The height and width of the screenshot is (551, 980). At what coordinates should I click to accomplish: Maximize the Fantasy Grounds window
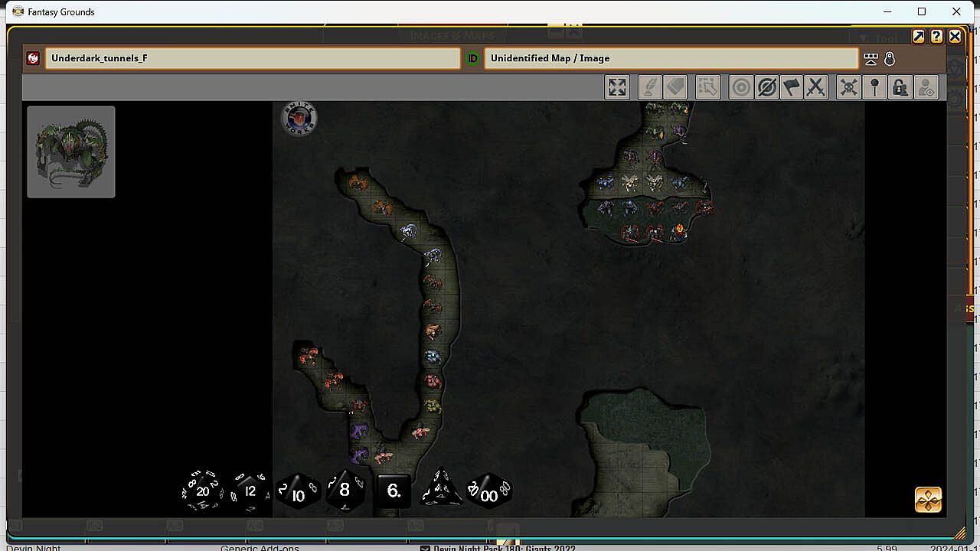pyautogui.click(x=922, y=11)
